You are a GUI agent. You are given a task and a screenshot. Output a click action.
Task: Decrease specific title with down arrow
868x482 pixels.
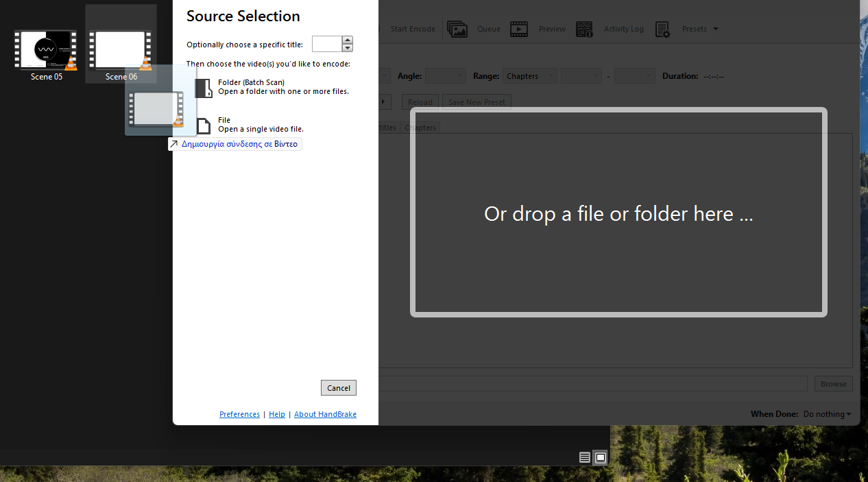click(348, 48)
